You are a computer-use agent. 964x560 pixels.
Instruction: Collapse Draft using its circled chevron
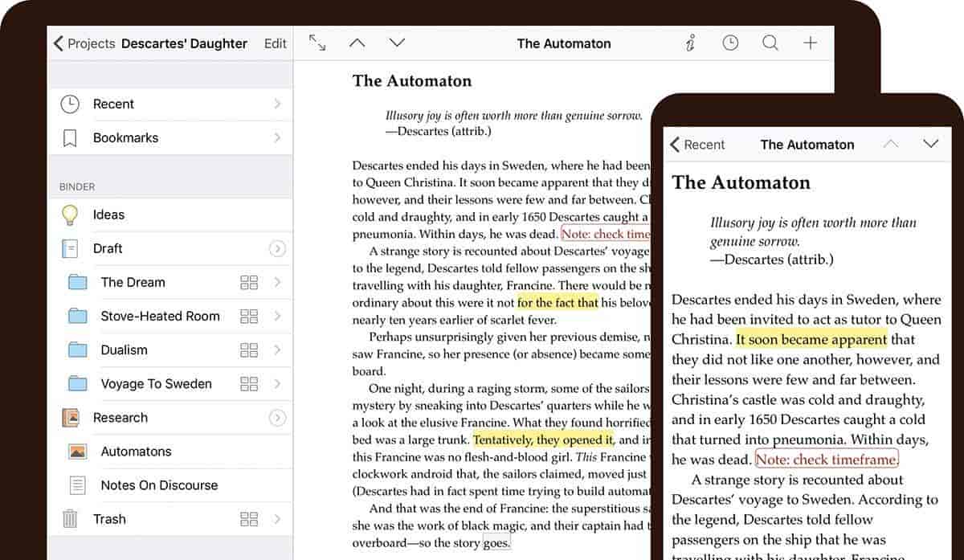point(277,249)
